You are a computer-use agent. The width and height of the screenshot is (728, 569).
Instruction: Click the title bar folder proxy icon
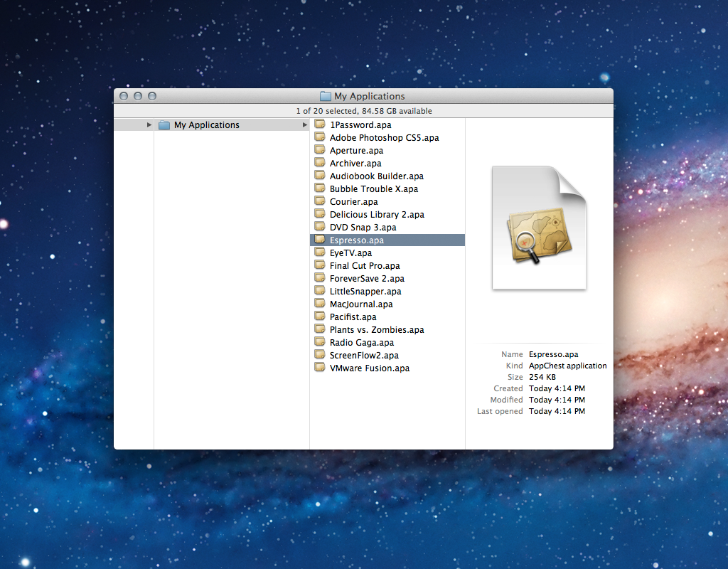point(326,96)
